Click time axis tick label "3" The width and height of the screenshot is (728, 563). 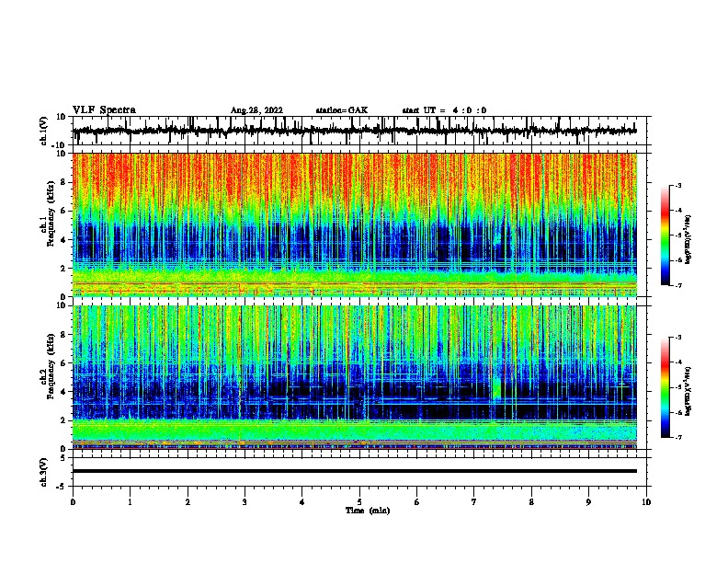pos(245,502)
